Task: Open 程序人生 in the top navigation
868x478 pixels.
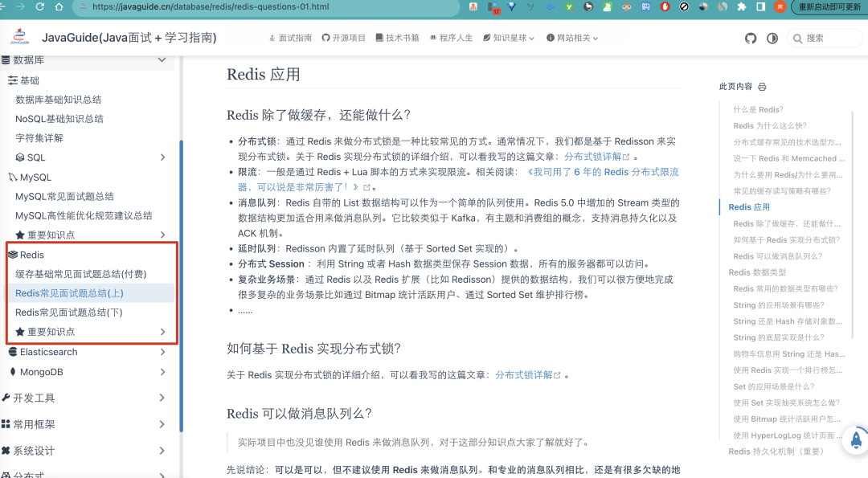Action: click(x=451, y=39)
